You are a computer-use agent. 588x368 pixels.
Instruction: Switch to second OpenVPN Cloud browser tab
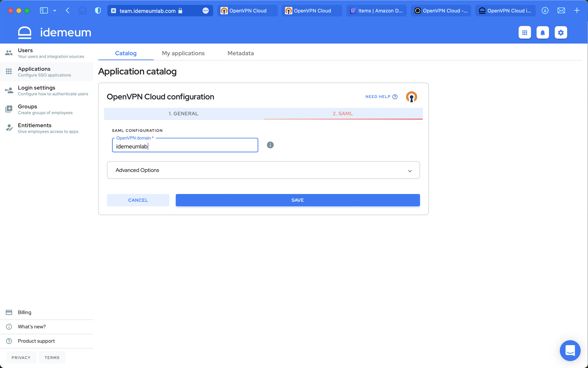[x=312, y=11]
